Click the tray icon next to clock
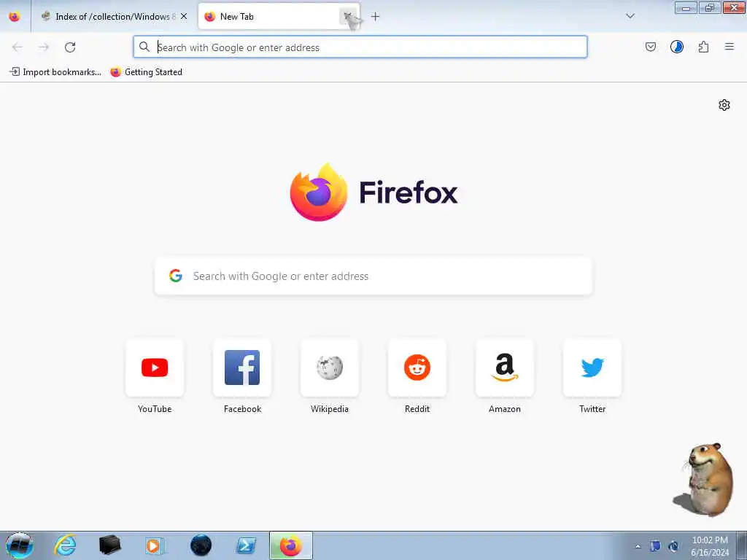 (x=673, y=546)
